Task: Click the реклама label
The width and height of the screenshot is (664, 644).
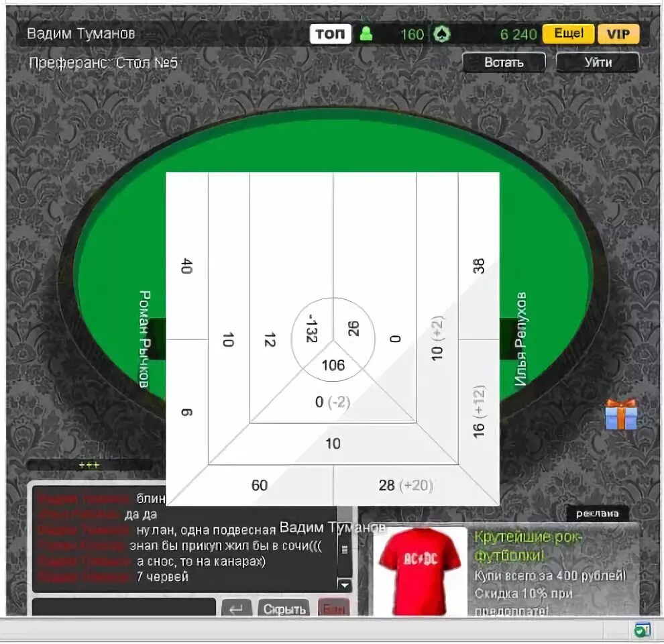Action: (597, 513)
